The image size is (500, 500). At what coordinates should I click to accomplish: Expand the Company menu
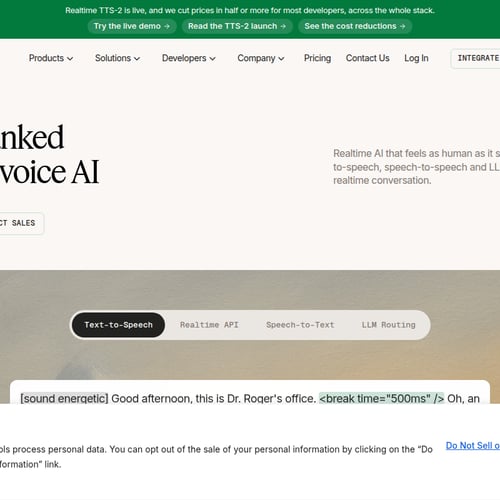pyautogui.click(x=261, y=58)
